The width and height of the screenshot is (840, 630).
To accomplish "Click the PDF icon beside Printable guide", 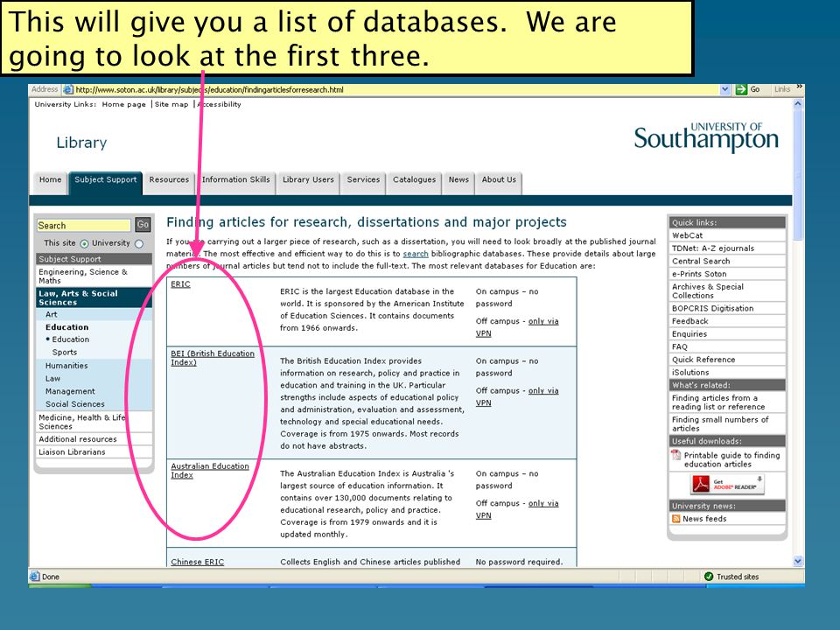I will click(x=676, y=455).
